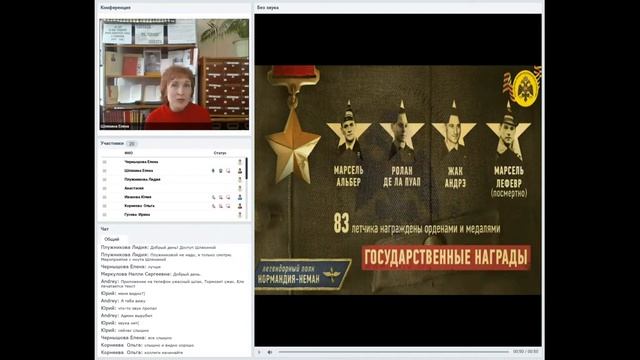Click the presenter webcam video thumbnail
Image resolution: width=640 pixels, height=360 pixels.
point(174,74)
